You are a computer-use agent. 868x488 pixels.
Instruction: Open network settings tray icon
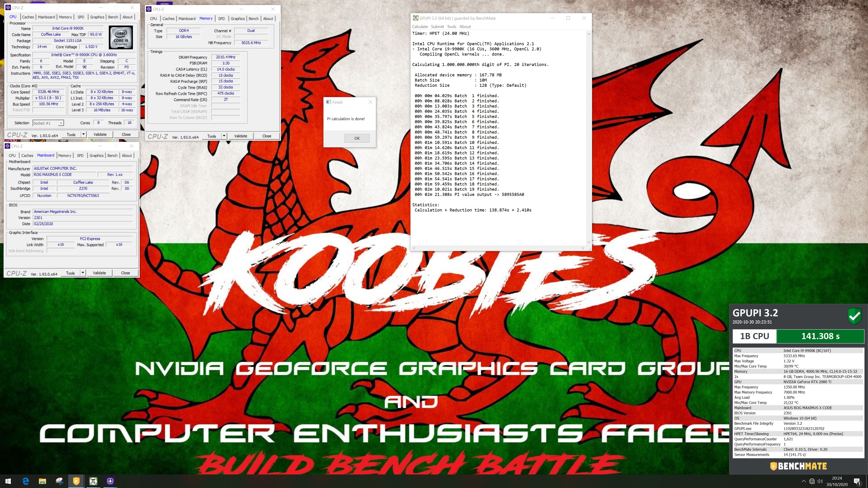[812, 481]
